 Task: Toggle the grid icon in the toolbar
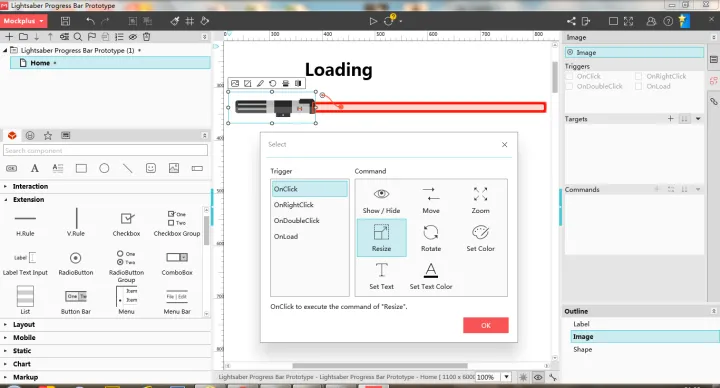(x=190, y=21)
